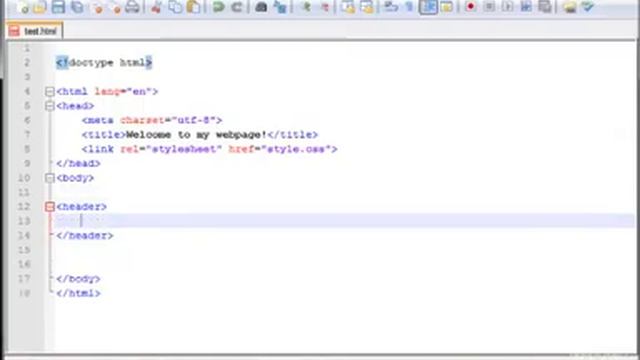Open Find with the binoculars icon
The image size is (640, 360).
click(x=261, y=7)
